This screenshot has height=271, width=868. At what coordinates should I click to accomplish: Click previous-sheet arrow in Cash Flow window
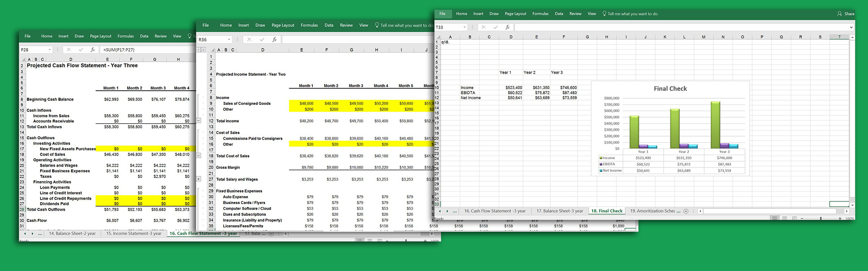[x=25, y=234]
